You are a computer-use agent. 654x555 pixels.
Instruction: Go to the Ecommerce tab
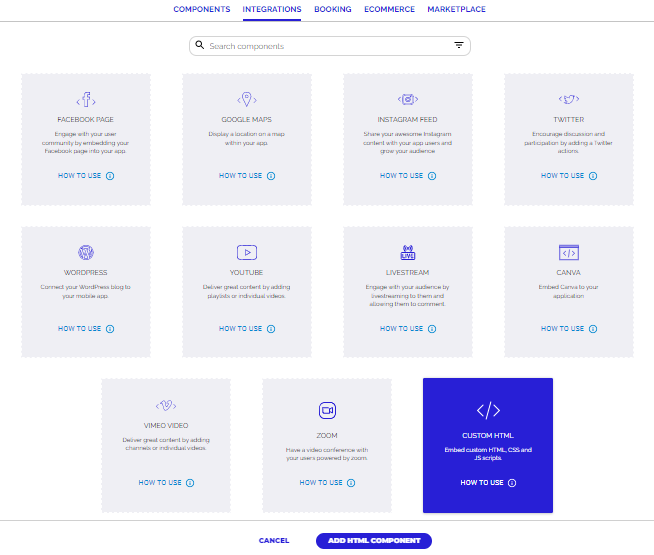point(389,9)
